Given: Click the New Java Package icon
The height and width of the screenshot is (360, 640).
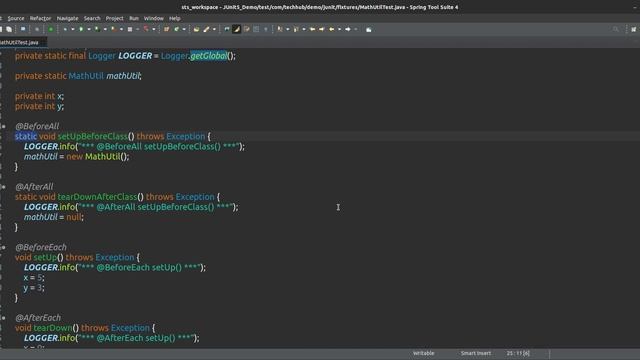Looking at the screenshot, I should coord(167,29).
